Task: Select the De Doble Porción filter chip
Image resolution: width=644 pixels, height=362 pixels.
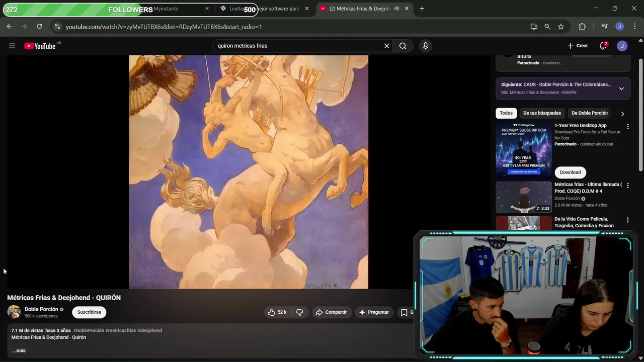Action: [590, 113]
